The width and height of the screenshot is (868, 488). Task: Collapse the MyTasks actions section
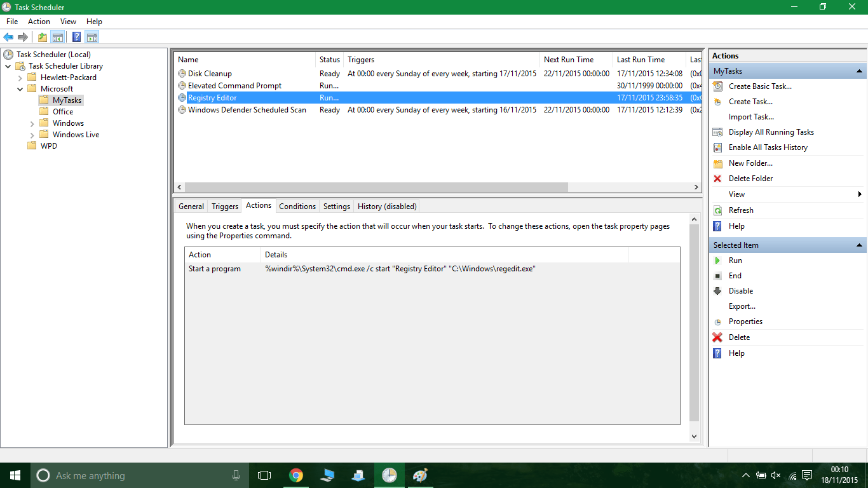(860, 71)
